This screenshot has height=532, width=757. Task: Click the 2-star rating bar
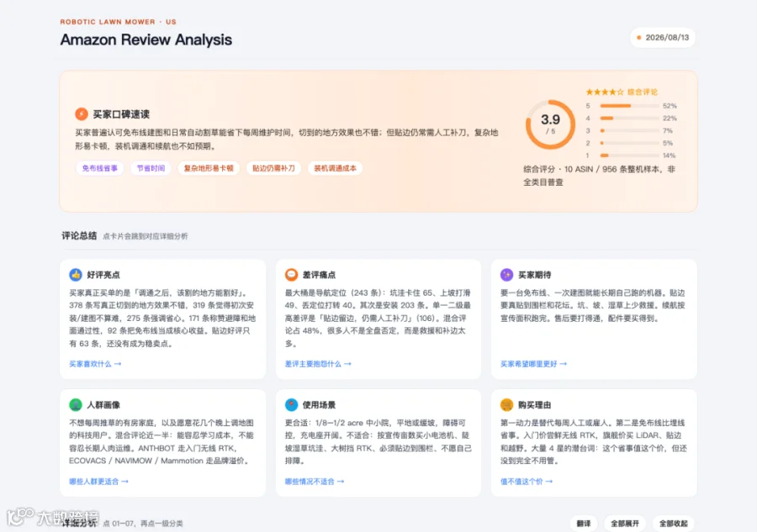[x=629, y=143]
